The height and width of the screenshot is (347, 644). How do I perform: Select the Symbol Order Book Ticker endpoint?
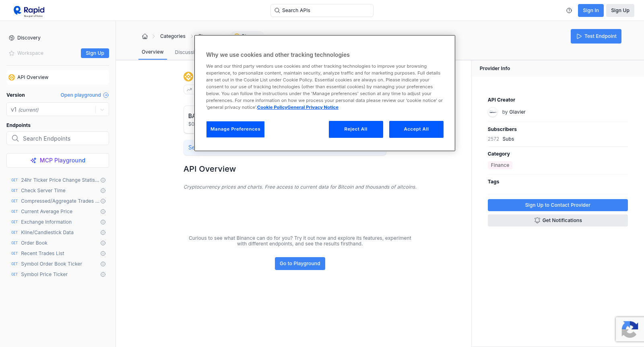point(52,264)
